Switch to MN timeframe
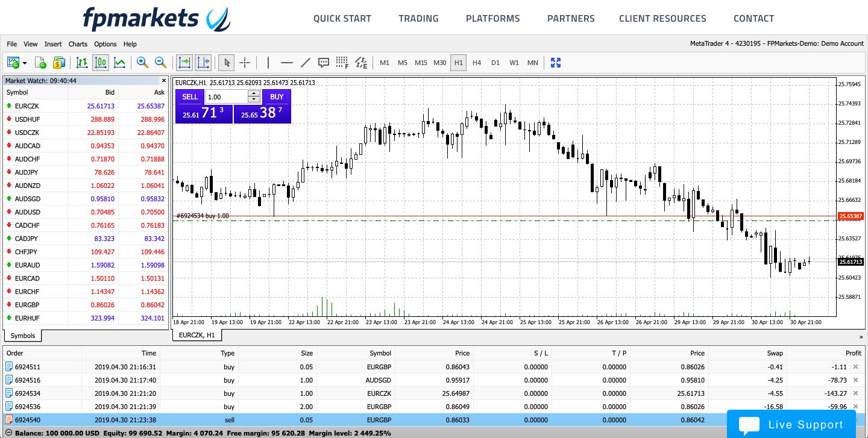The height and width of the screenshot is (438, 868). (533, 63)
